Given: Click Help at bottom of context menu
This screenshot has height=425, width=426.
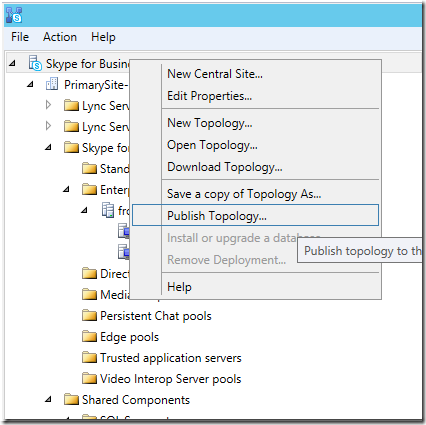Looking at the screenshot, I should point(179,287).
